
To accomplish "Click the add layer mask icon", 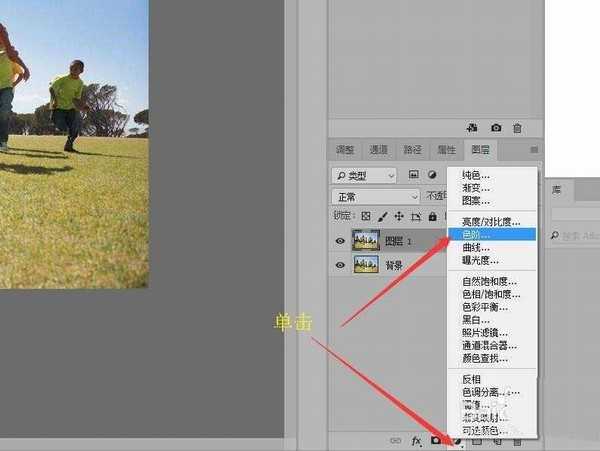I will pyautogui.click(x=436, y=440).
